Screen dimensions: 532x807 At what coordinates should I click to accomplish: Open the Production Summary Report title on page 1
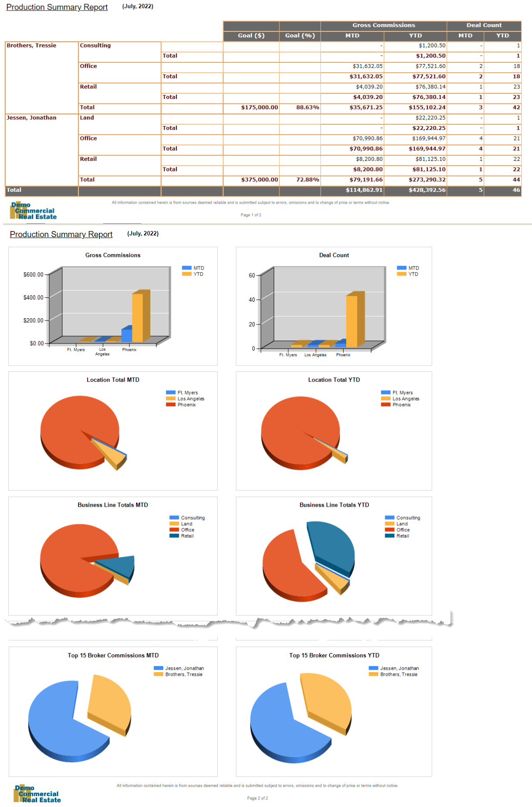57,7
